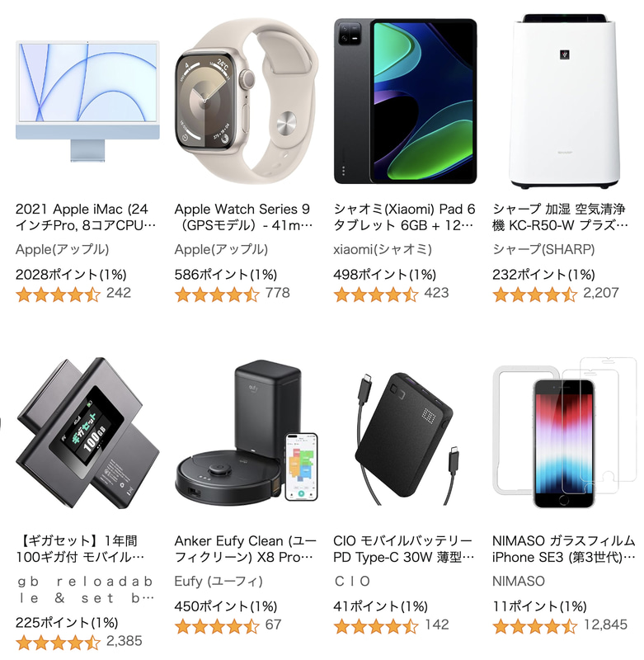Screen dimensions: 644x660
Task: Open the シャオミ(Xiaomi) Pad 6 title link
Action: pos(404,217)
